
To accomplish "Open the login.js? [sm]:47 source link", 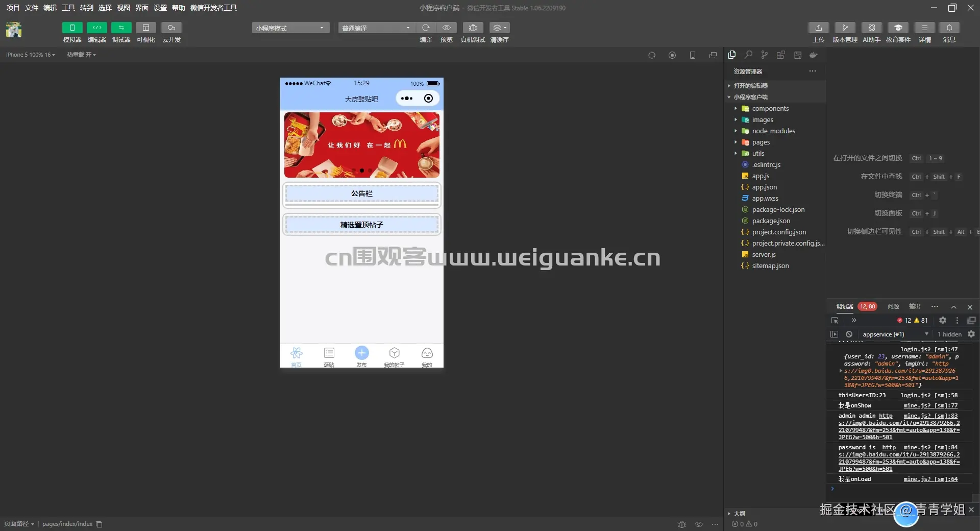I will 929,349.
